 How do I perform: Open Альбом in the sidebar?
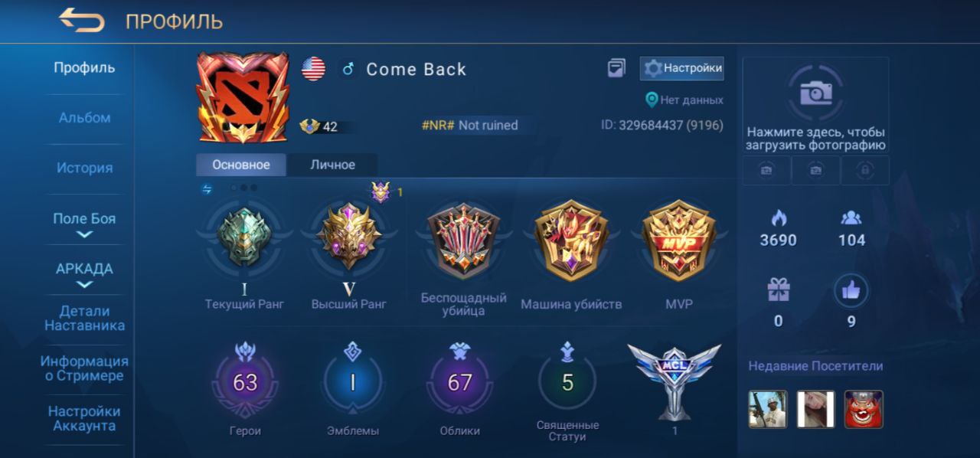tap(84, 118)
